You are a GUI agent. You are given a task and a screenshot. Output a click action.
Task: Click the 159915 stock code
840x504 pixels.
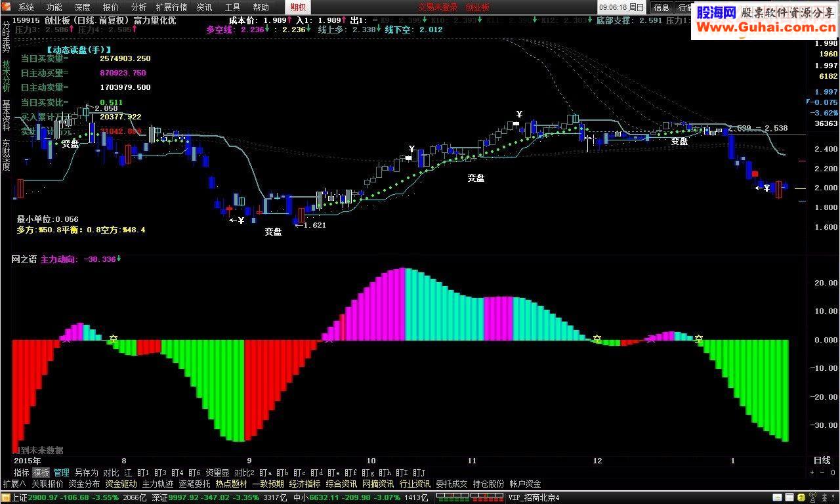pos(26,20)
